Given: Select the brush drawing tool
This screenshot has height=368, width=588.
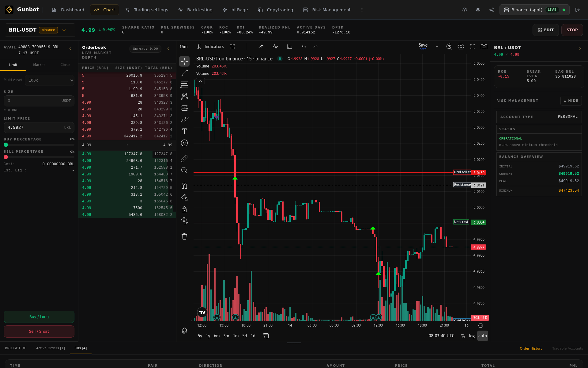Looking at the screenshot, I should click(x=184, y=120).
